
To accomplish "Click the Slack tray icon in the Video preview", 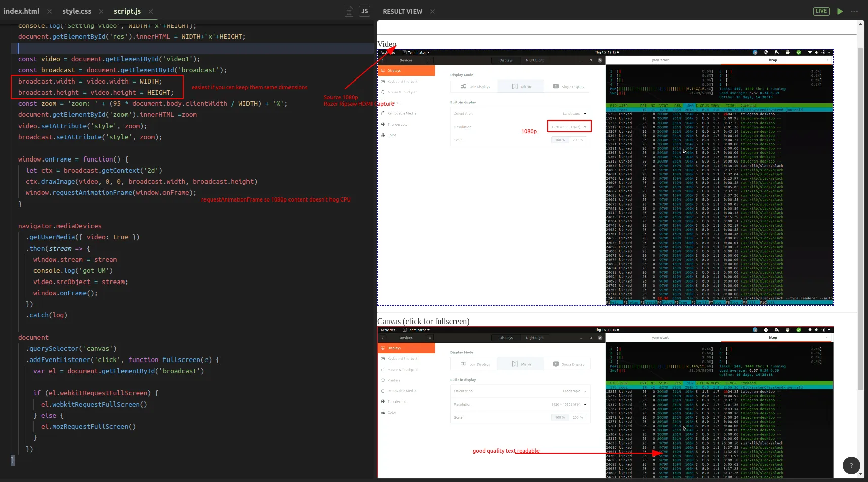I will pyautogui.click(x=766, y=52).
